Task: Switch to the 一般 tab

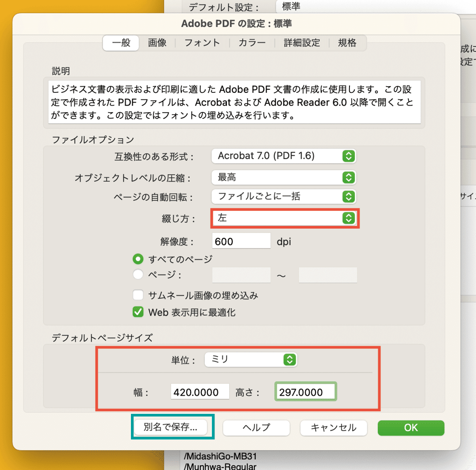Action: click(121, 43)
